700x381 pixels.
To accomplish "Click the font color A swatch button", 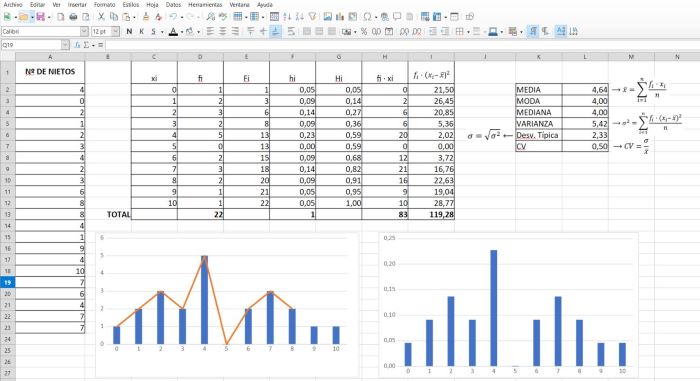I will [x=173, y=31].
